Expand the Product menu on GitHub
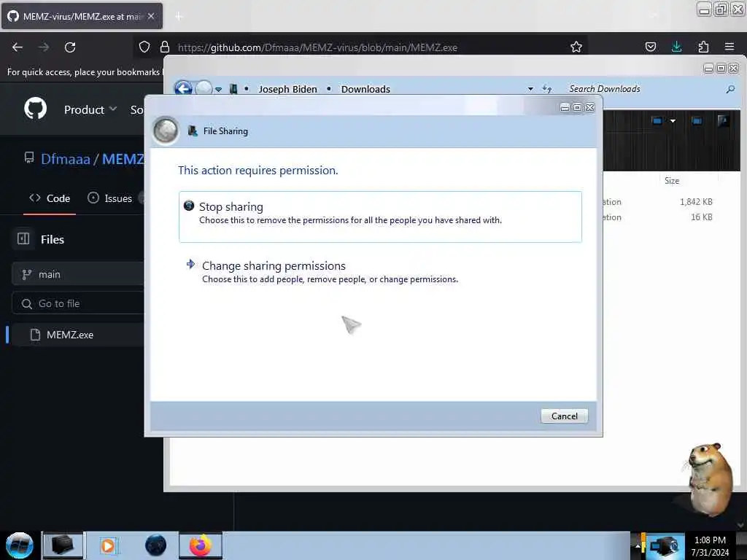 click(90, 109)
